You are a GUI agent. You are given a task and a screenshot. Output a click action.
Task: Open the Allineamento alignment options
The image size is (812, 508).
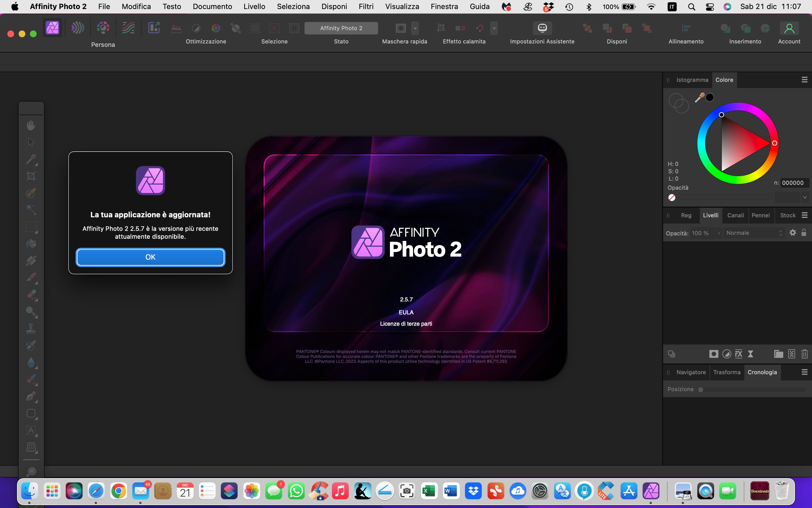pyautogui.click(x=686, y=28)
